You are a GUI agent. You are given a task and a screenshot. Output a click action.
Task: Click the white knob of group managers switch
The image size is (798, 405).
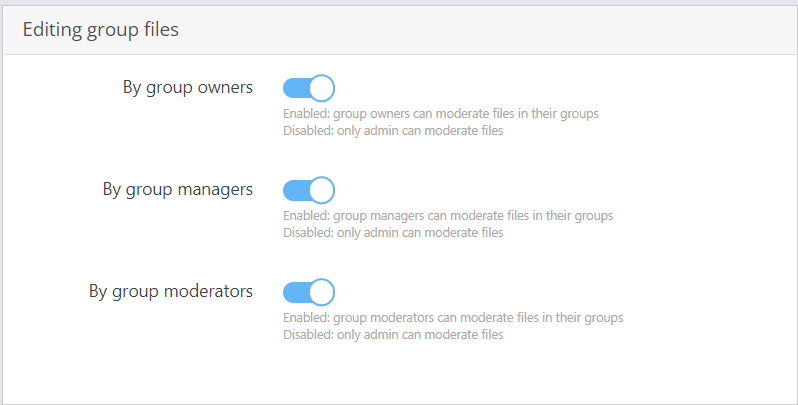tap(322, 190)
